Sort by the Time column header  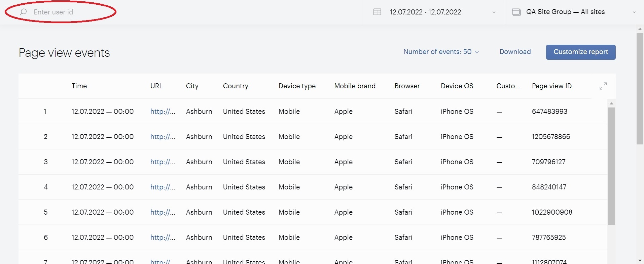point(79,86)
